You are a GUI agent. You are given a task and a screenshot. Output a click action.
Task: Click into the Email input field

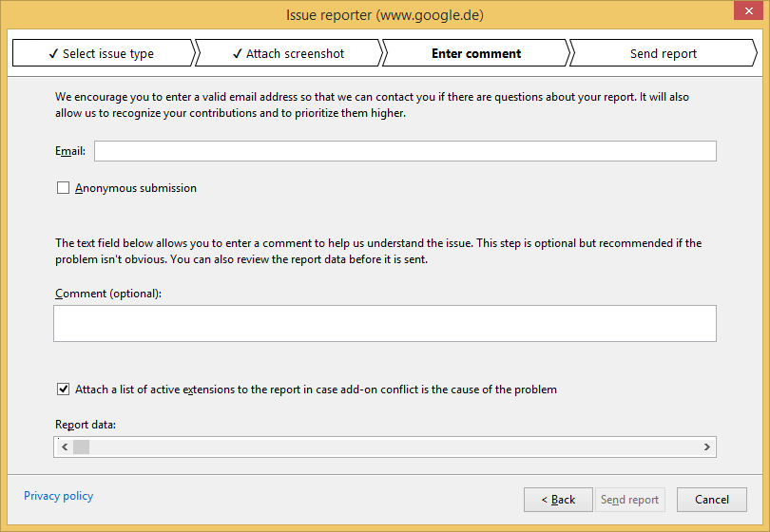[x=405, y=151]
